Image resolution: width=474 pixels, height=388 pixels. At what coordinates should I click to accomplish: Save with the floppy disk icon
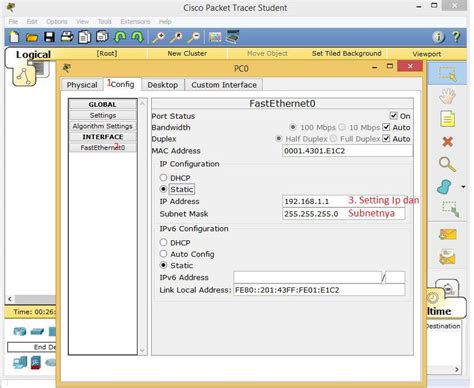pyautogui.click(x=50, y=37)
